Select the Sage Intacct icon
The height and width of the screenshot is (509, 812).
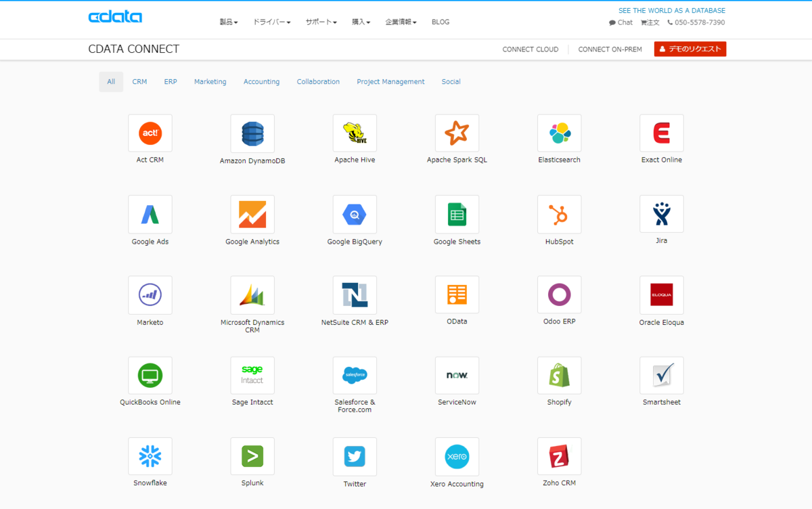[252, 376]
